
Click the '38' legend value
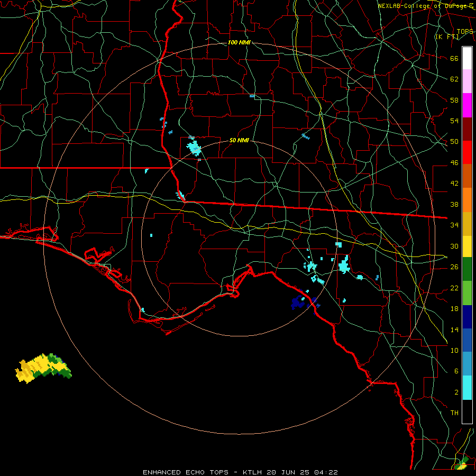tap(454, 204)
